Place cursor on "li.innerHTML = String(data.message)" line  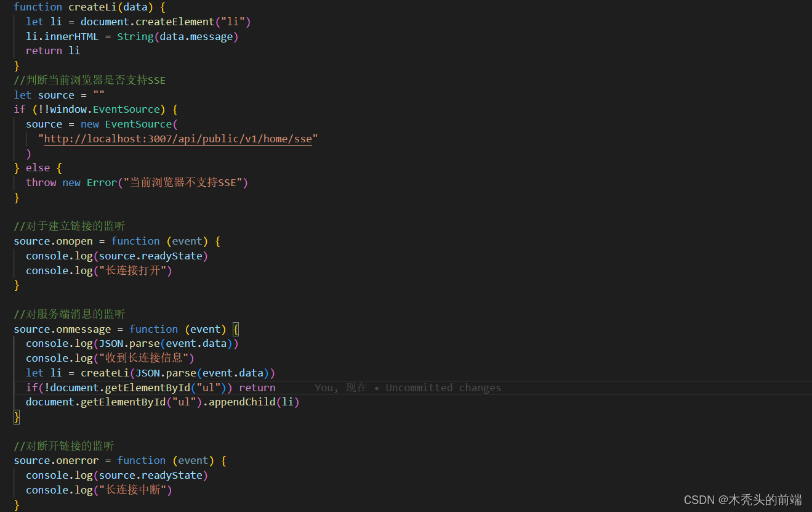point(132,36)
